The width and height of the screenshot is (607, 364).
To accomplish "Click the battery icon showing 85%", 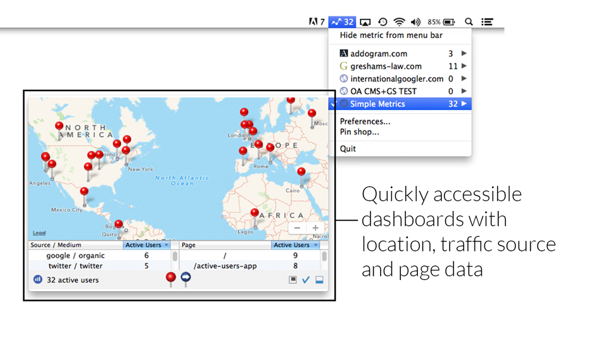I will 449,22.
